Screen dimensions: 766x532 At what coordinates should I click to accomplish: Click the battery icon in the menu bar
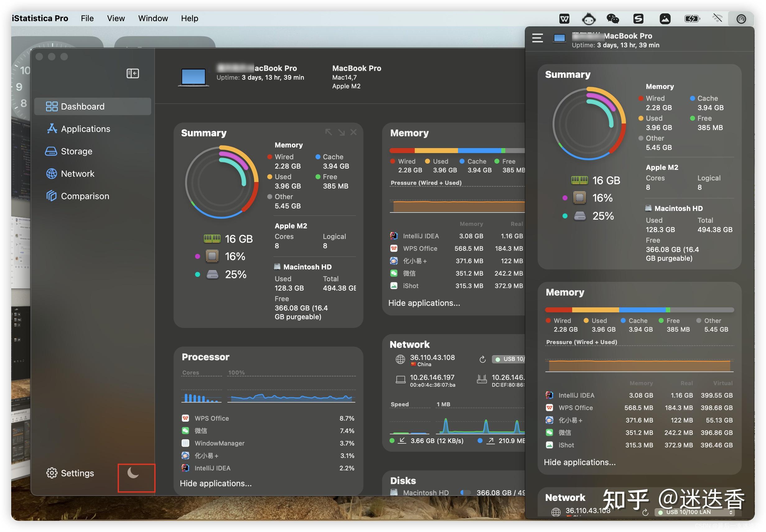pos(692,19)
